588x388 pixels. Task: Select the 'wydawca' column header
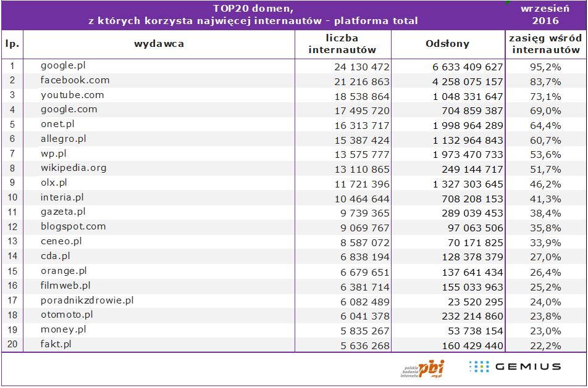point(159,44)
